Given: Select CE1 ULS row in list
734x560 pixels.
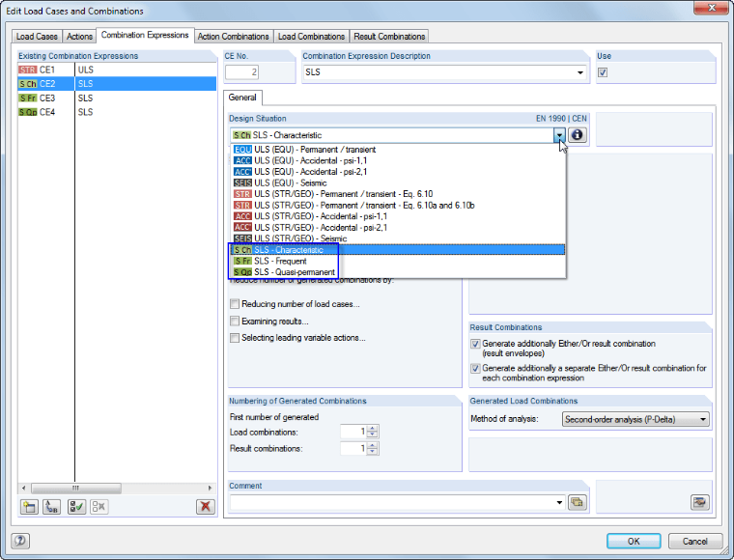Looking at the screenshot, I should (x=117, y=70).
